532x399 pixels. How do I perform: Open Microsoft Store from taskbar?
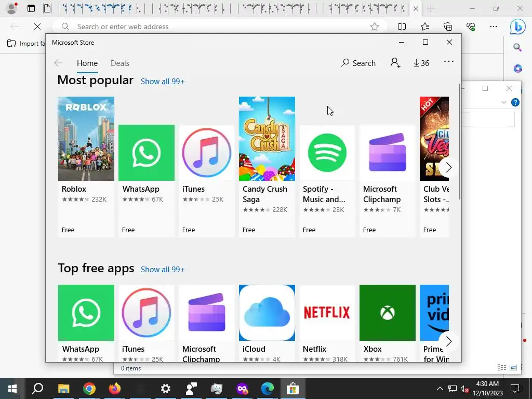tap(292, 389)
